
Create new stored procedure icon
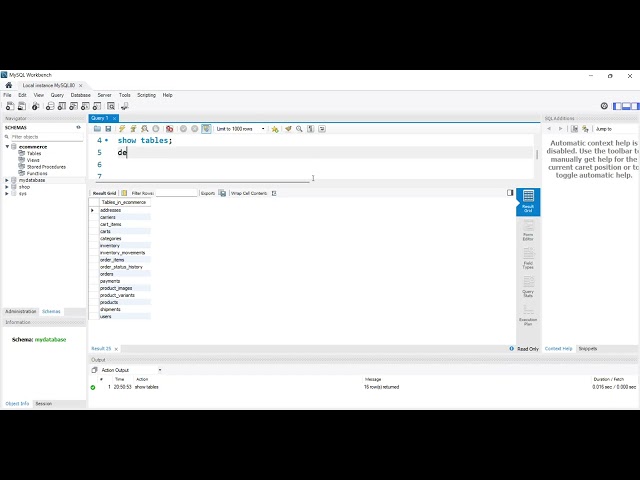click(x=85, y=106)
